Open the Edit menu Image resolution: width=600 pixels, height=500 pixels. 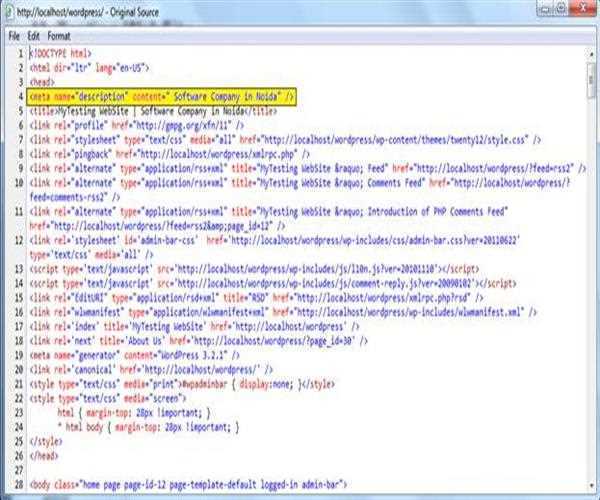[34, 35]
